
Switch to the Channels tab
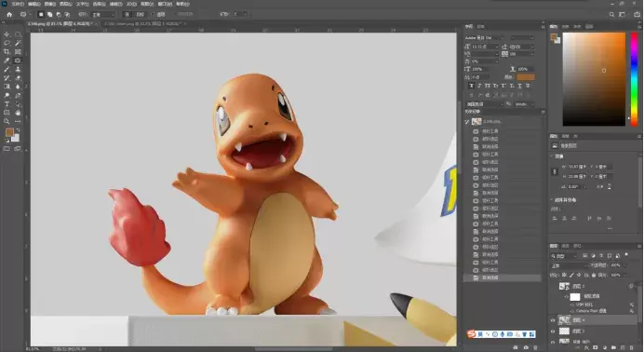[x=566, y=246]
